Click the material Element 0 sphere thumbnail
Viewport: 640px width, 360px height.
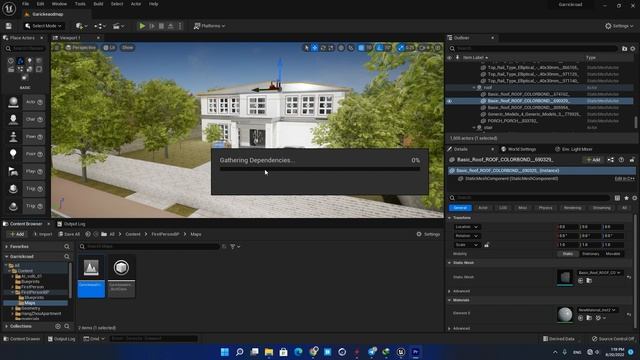tap(565, 314)
